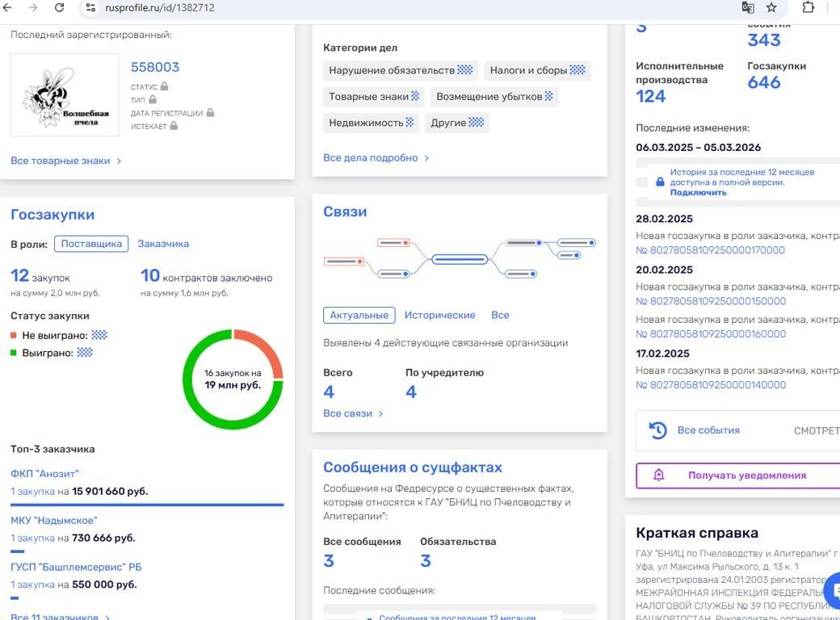Switch role to Поставщика
The height and width of the screenshot is (620, 840).
[91, 244]
